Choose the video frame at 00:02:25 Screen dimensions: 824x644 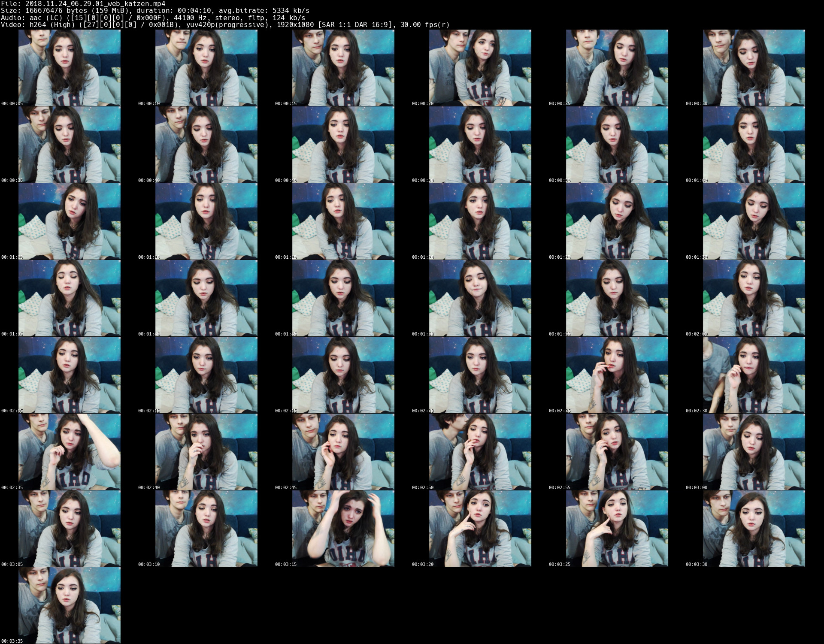tap(617, 375)
